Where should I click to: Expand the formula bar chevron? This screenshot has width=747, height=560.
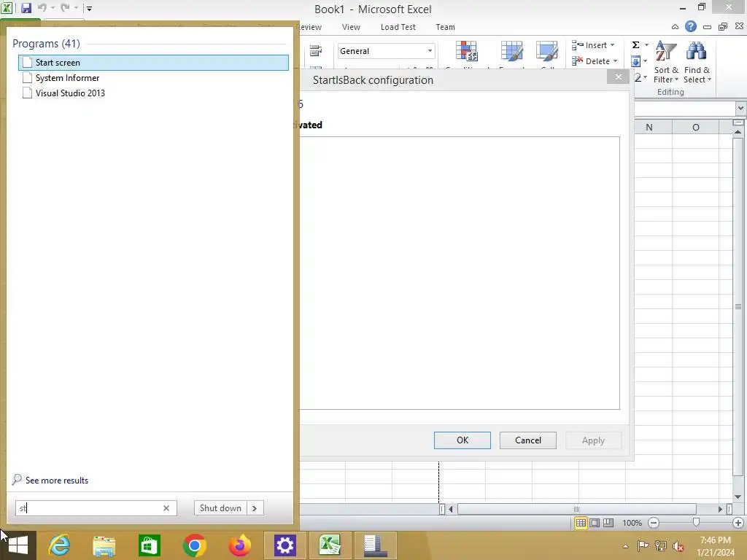(740, 108)
